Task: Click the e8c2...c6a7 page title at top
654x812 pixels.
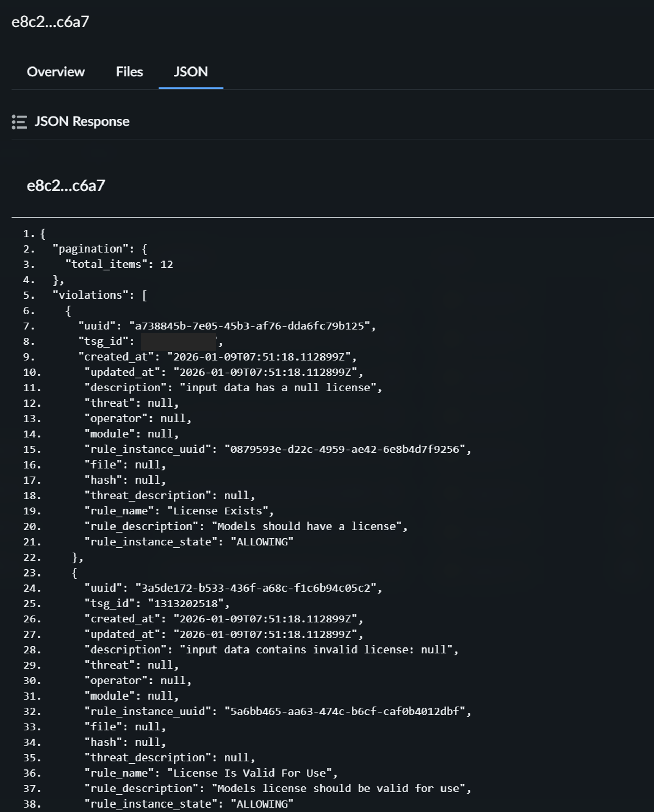Action: [x=50, y=22]
